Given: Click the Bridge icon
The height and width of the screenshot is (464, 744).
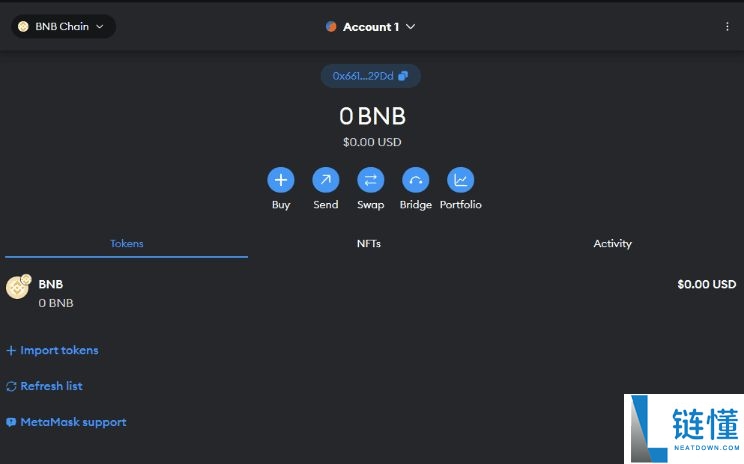Looking at the screenshot, I should click(416, 180).
